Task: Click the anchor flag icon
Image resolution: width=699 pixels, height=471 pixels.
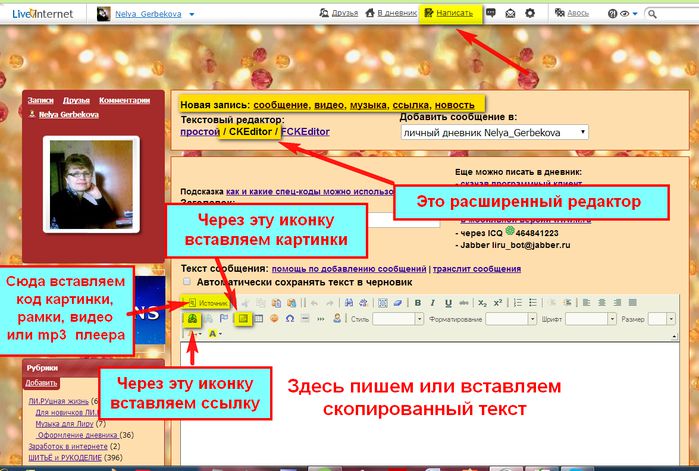Action: click(224, 319)
